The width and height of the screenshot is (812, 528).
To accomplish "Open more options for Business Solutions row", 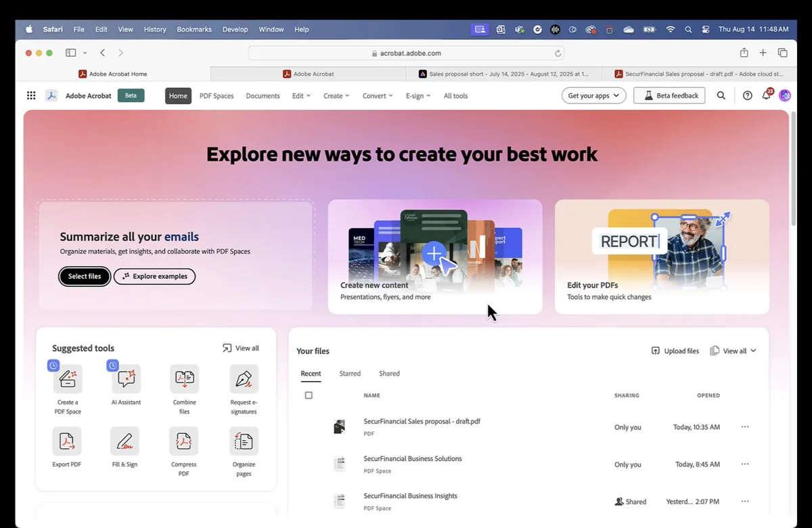I will pyautogui.click(x=745, y=464).
